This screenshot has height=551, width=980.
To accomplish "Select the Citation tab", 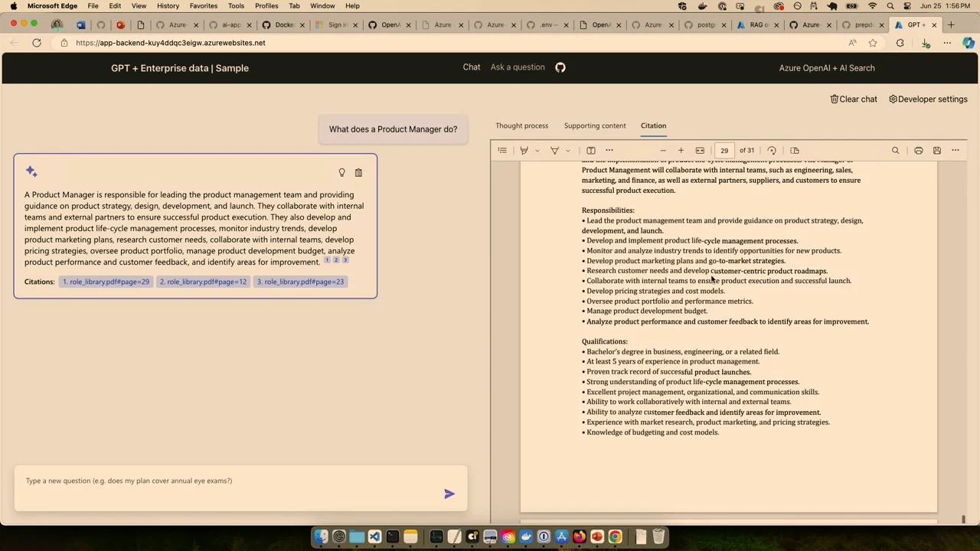I will (x=653, y=126).
